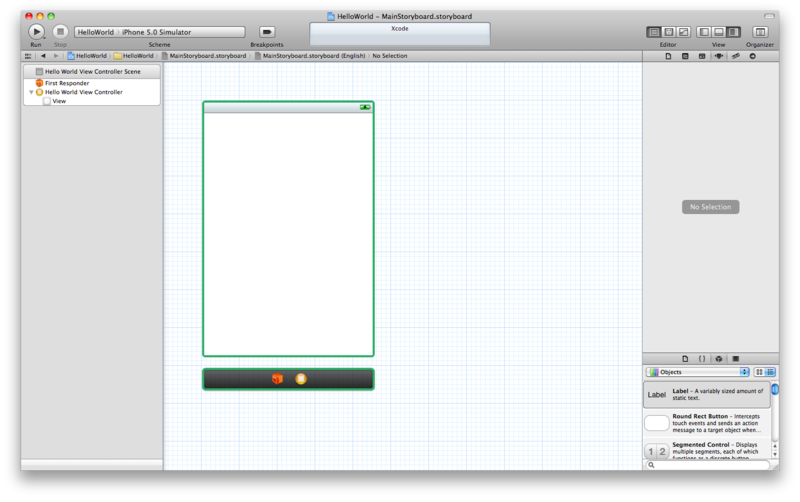Collapse the Hello World View Controller triangle

tap(31, 92)
